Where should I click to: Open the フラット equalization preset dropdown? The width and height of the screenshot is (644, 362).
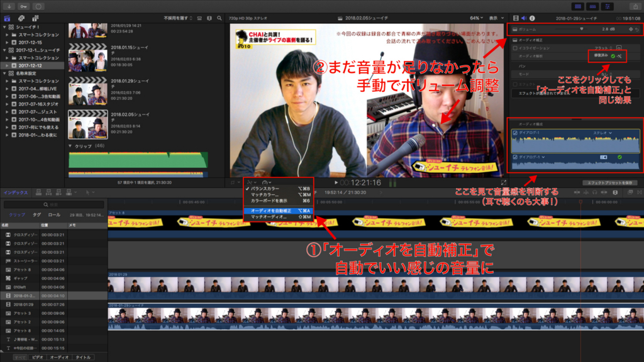pyautogui.click(x=603, y=48)
